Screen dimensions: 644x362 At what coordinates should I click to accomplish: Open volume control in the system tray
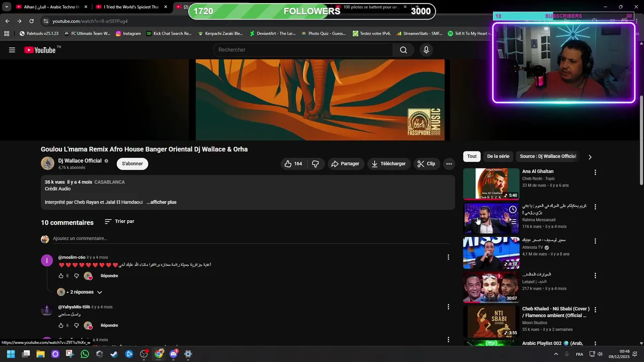click(x=600, y=354)
